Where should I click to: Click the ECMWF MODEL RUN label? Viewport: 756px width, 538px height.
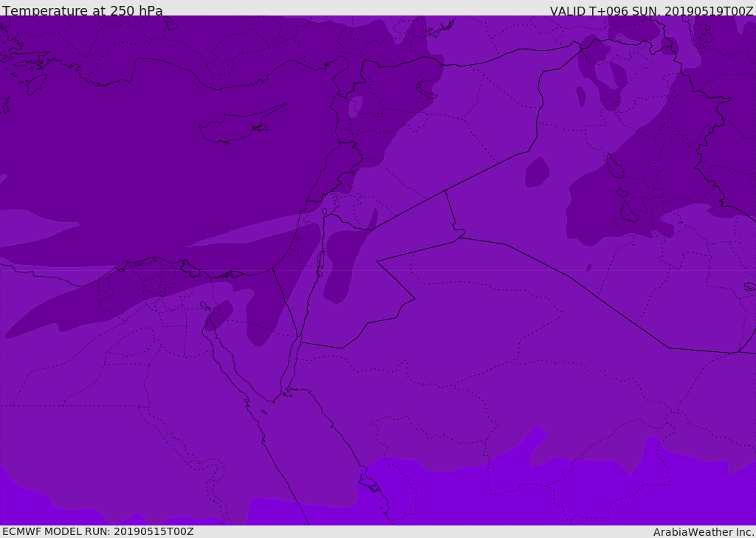coord(97,531)
